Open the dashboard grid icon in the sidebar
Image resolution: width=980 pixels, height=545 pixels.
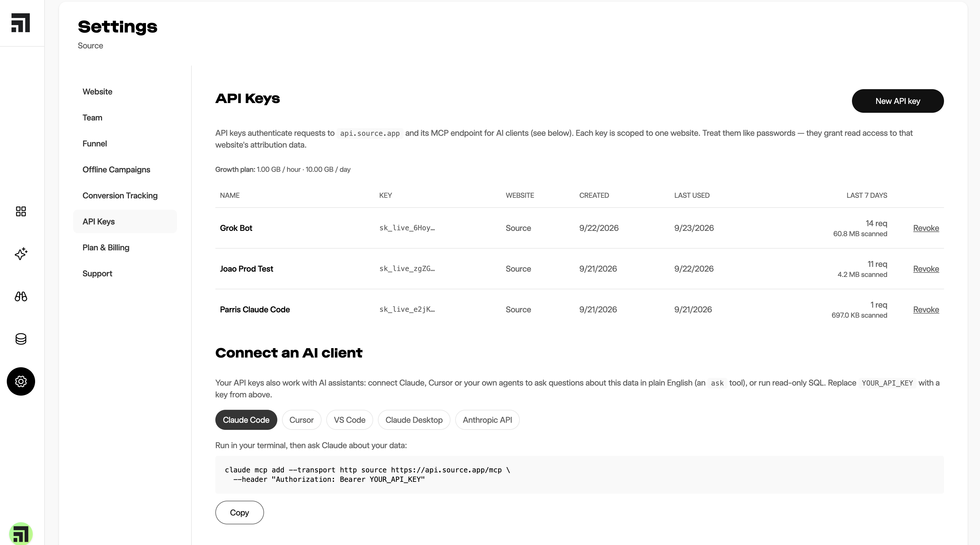[21, 211]
